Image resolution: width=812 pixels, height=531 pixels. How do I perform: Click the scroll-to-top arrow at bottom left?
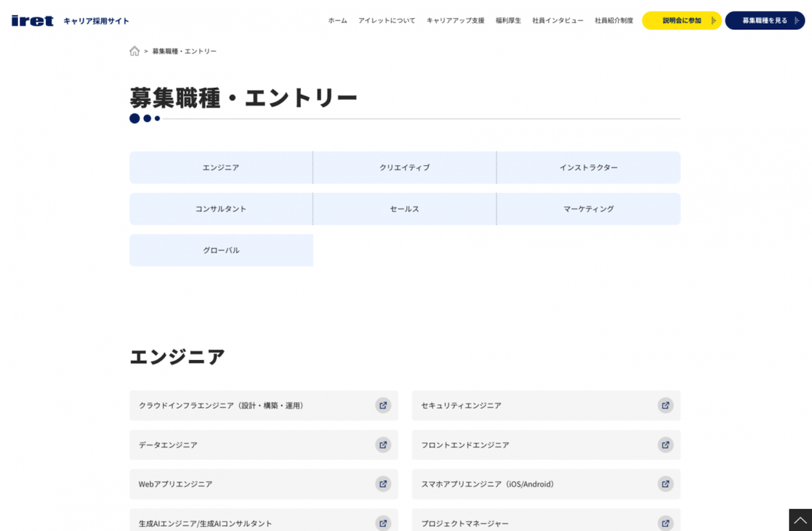800,520
